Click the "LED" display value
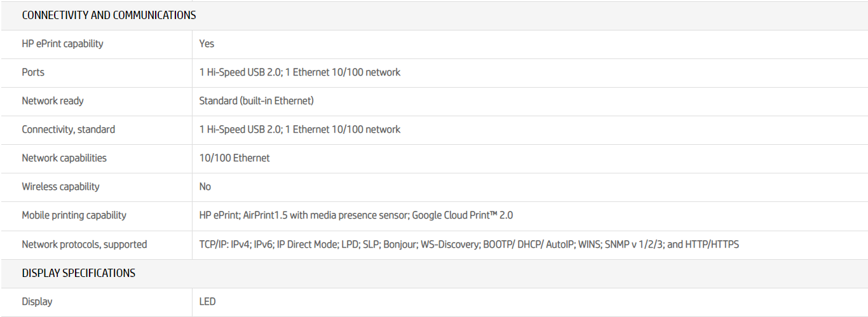Image resolution: width=868 pixels, height=317 pixels. [x=207, y=302]
